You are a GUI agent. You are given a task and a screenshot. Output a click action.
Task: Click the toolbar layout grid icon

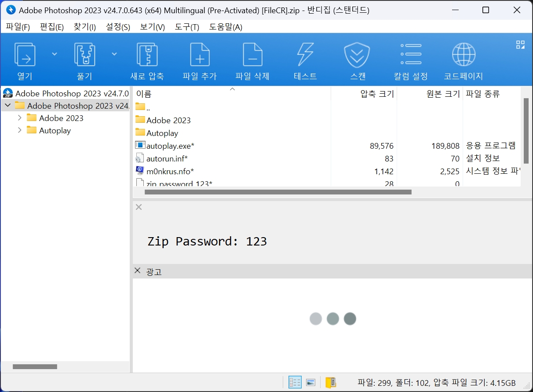[x=520, y=44]
